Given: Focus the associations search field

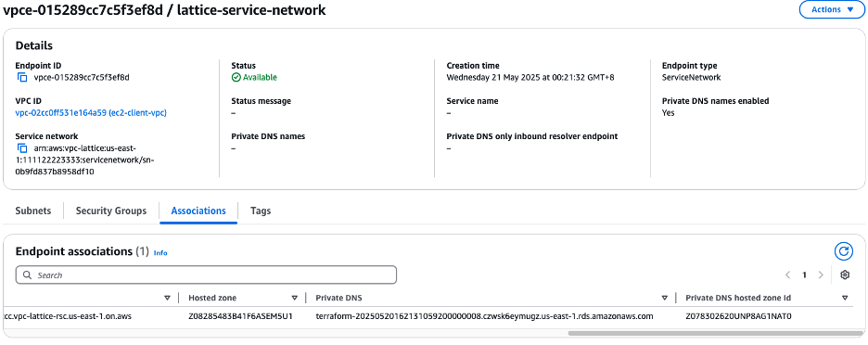Looking at the screenshot, I should 206,275.
